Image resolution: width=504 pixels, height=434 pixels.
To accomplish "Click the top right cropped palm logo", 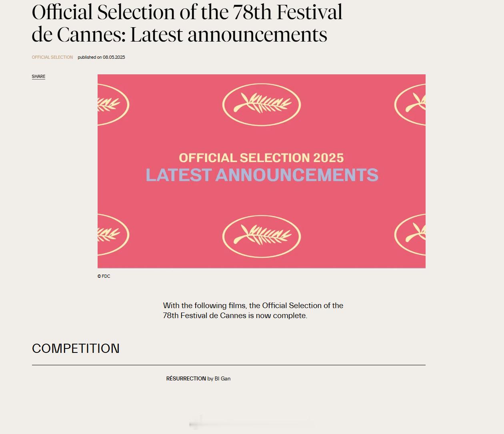I will 410,105.
